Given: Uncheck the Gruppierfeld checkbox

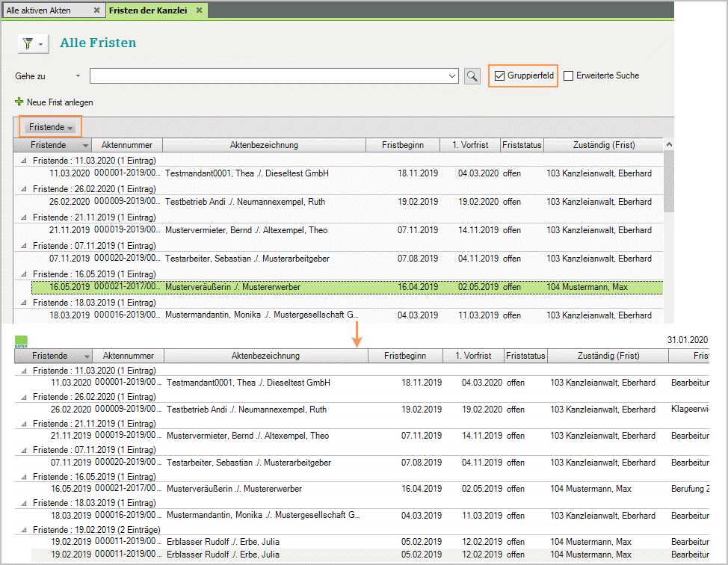Looking at the screenshot, I should pyautogui.click(x=500, y=75).
